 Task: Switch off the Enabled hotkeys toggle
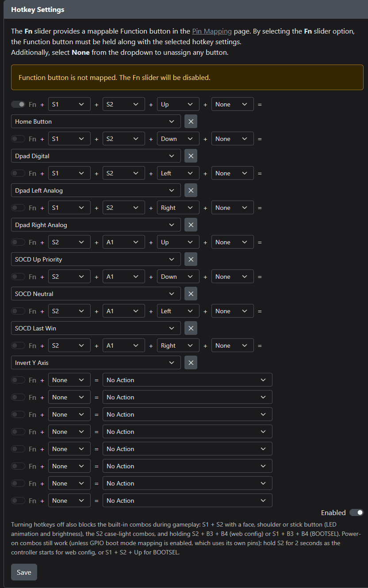[x=356, y=512]
